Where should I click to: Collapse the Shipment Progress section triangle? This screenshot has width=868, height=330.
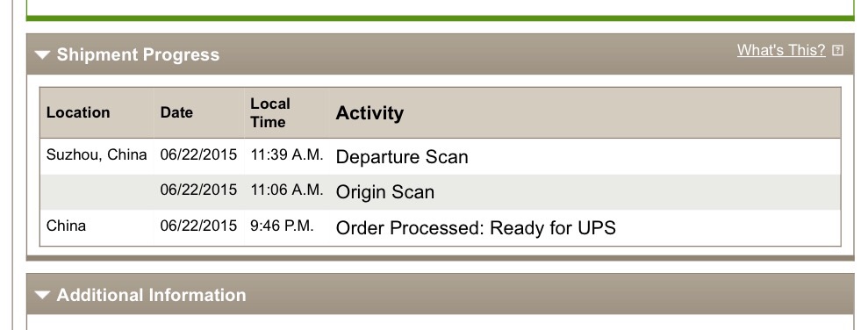point(42,54)
